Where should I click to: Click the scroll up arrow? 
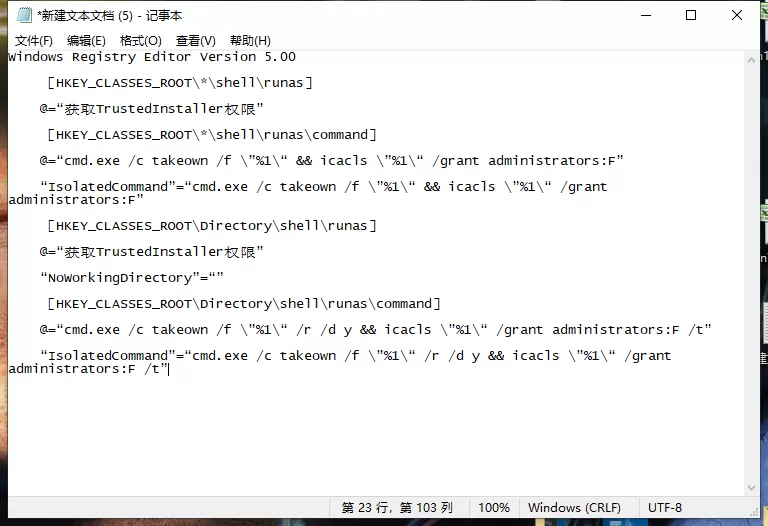(x=751, y=60)
